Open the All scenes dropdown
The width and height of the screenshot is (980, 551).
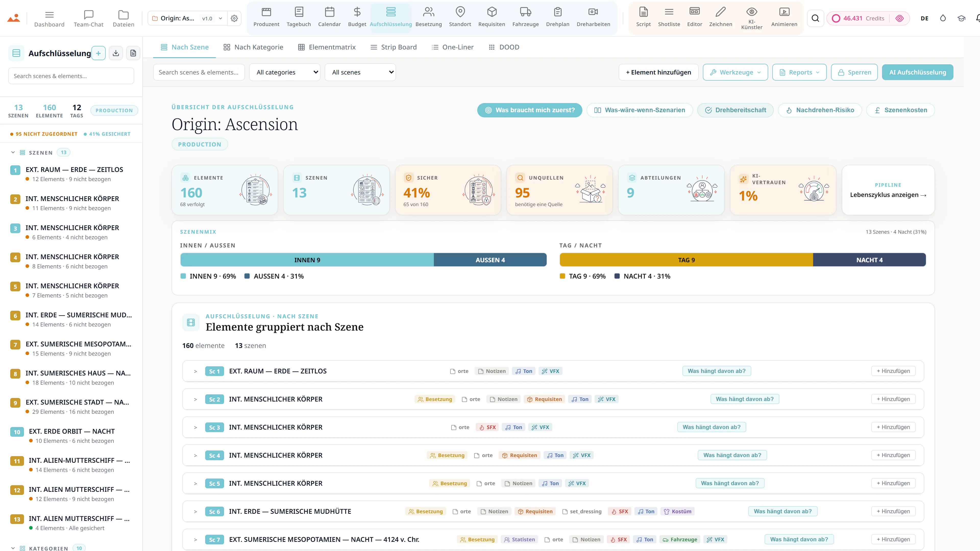[x=360, y=72]
